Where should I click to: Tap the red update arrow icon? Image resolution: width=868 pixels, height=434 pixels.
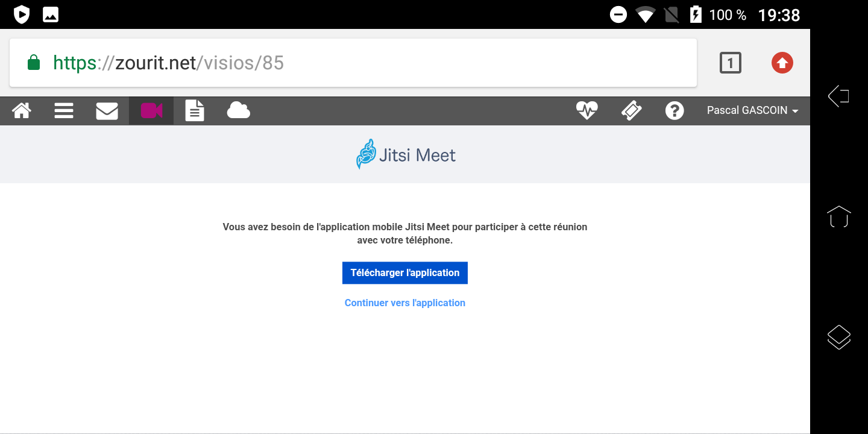point(782,63)
